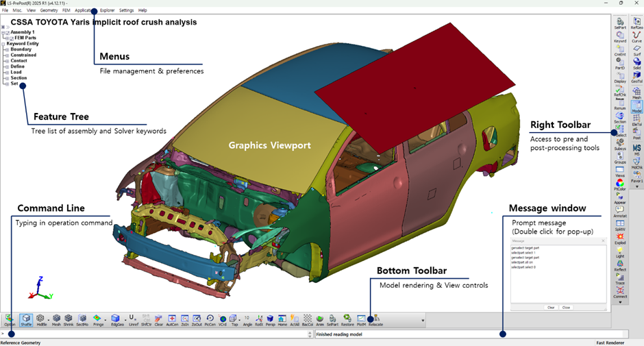Click the Zoom In (ZoIn) icon
Screen dimensions: 644x346
185,319
